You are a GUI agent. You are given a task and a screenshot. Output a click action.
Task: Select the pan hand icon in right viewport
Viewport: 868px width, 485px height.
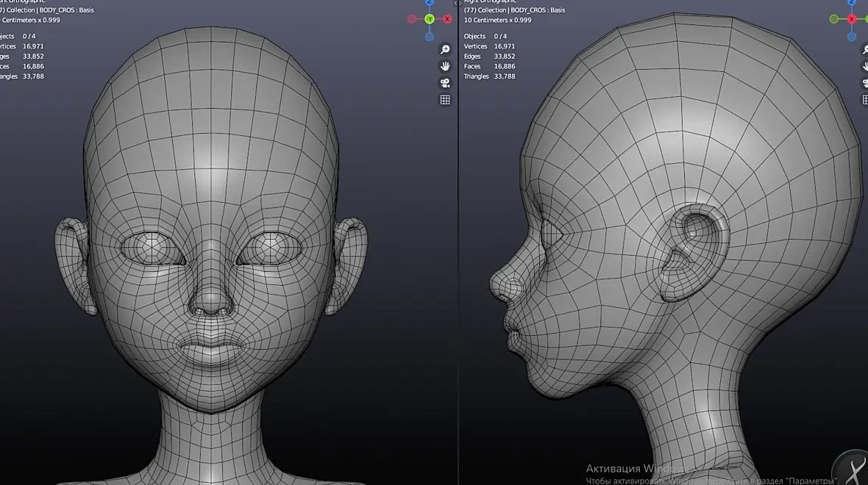pos(865,66)
